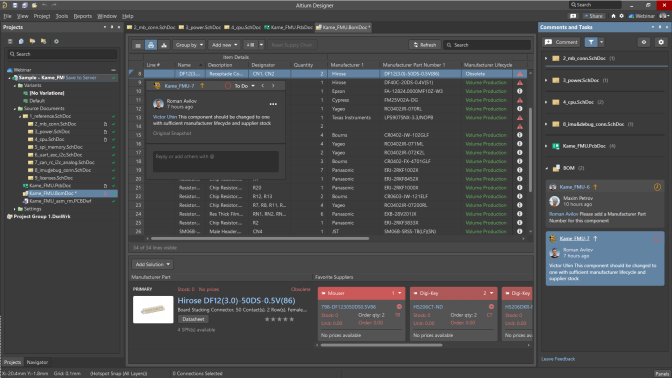Go to previous comment with left arrow

[x=263, y=86]
